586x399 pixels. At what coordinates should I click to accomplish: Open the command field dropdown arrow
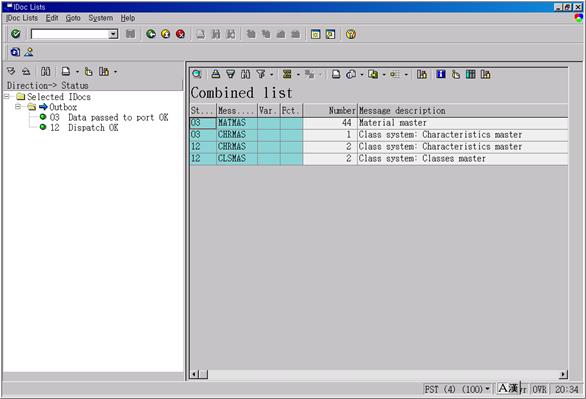tap(113, 34)
